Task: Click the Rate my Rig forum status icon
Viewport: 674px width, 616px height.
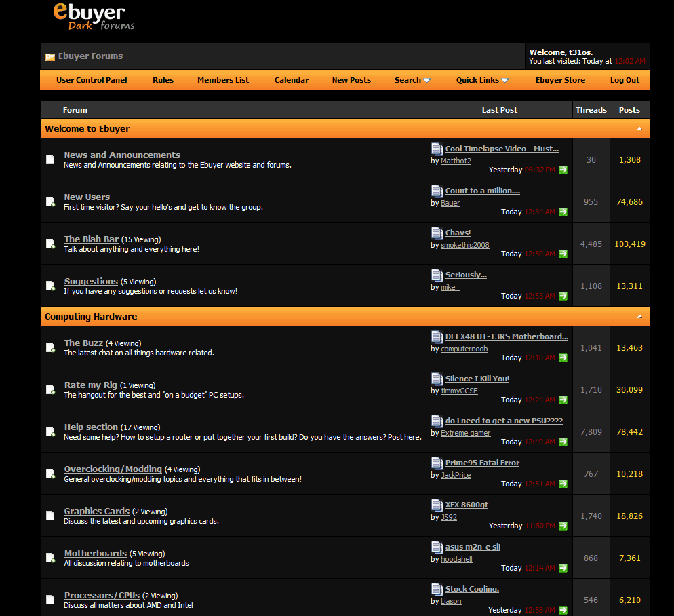Action: coord(50,389)
